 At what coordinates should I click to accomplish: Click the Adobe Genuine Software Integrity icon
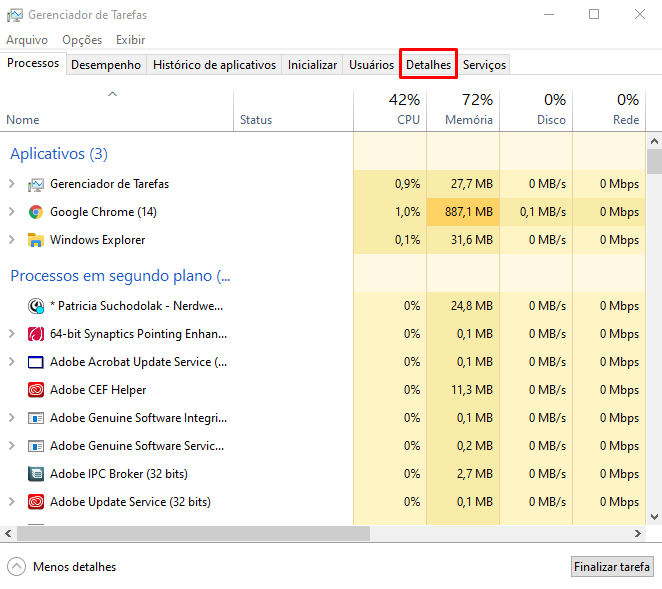point(36,418)
